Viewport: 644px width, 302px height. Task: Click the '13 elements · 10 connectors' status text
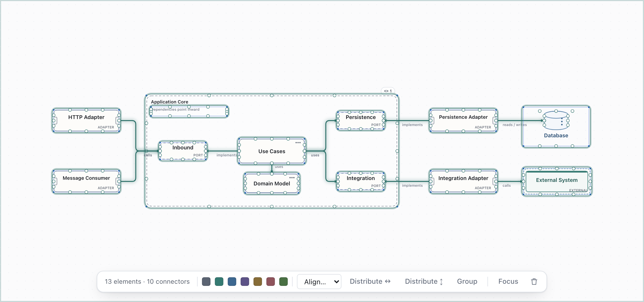pos(147,281)
